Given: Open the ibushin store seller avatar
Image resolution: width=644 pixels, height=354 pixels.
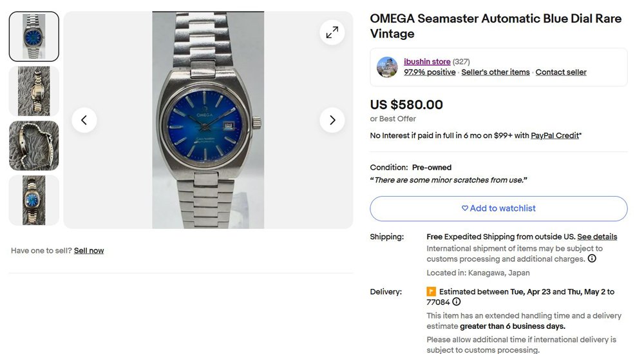Looking at the screenshot, I should pyautogui.click(x=387, y=67).
